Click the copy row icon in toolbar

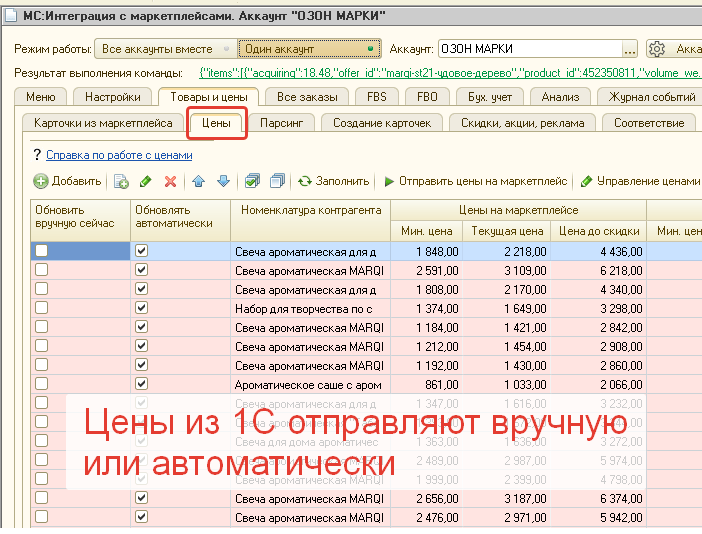point(121,181)
